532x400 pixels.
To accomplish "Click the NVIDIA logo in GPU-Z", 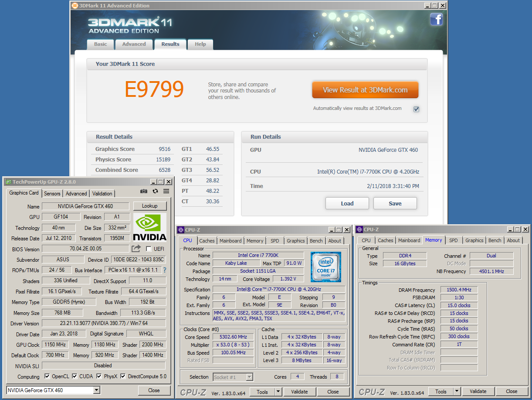I will coord(149,227).
